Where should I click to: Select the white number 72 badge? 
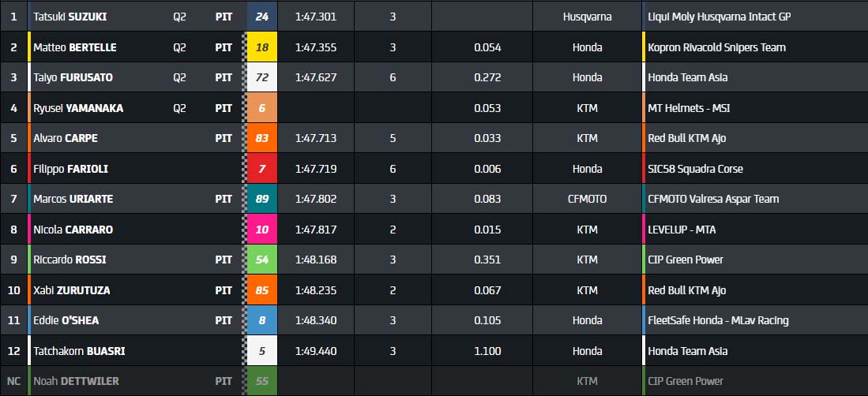(261, 77)
